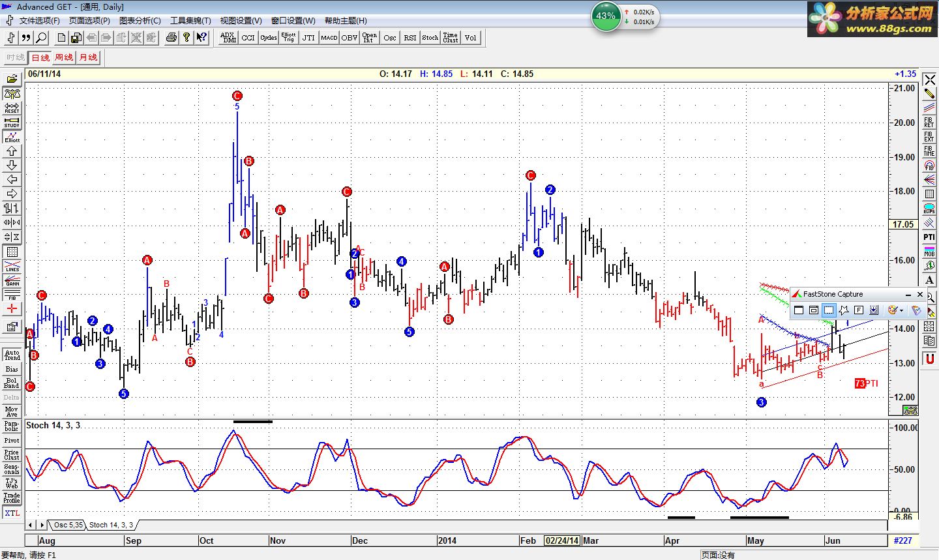Click the left arrow sidebar icon
Viewport: 939px width, 560px height.
coord(12,180)
